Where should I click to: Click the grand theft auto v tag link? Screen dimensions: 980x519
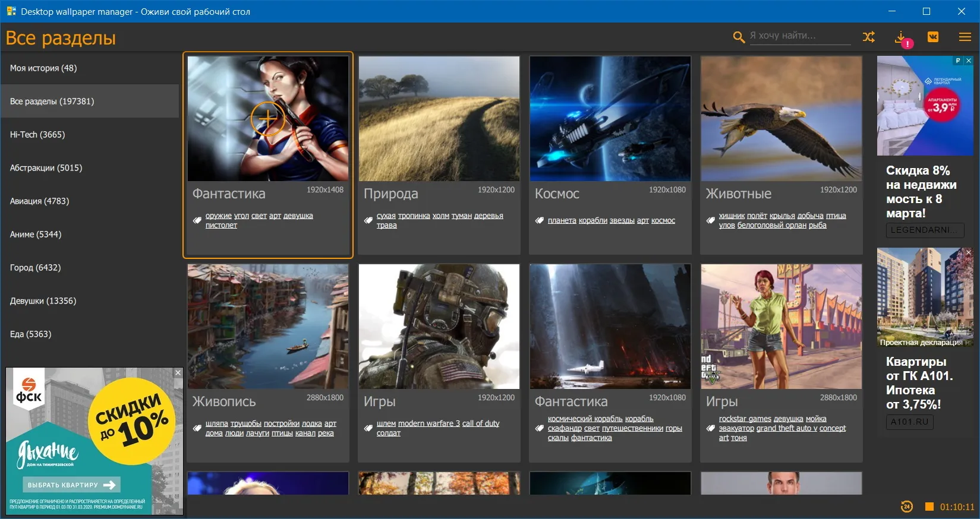(787, 428)
